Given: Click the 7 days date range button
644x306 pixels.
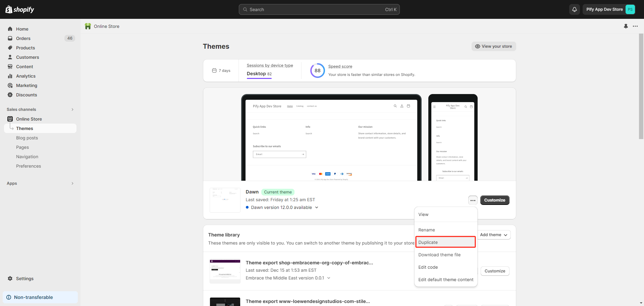Looking at the screenshot, I should [221, 71].
